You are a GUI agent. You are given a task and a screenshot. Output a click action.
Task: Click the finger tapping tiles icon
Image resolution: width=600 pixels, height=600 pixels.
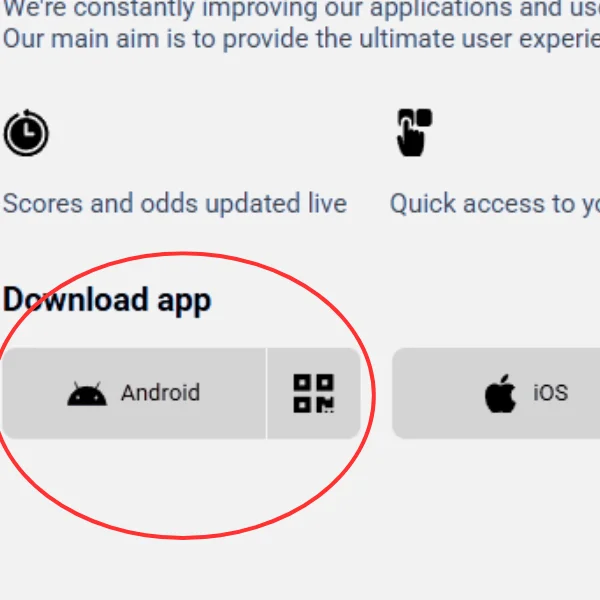[x=415, y=132]
